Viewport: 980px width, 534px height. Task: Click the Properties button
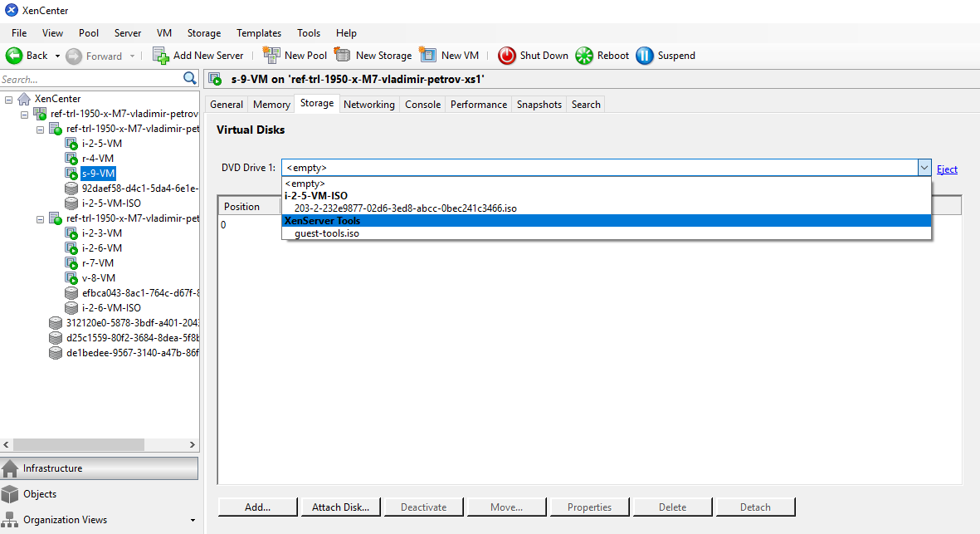(589, 507)
